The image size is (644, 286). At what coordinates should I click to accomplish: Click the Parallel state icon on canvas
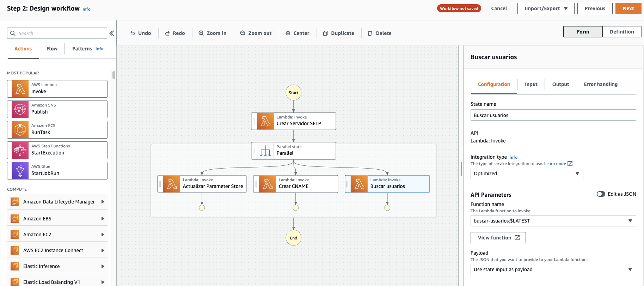pos(265,151)
